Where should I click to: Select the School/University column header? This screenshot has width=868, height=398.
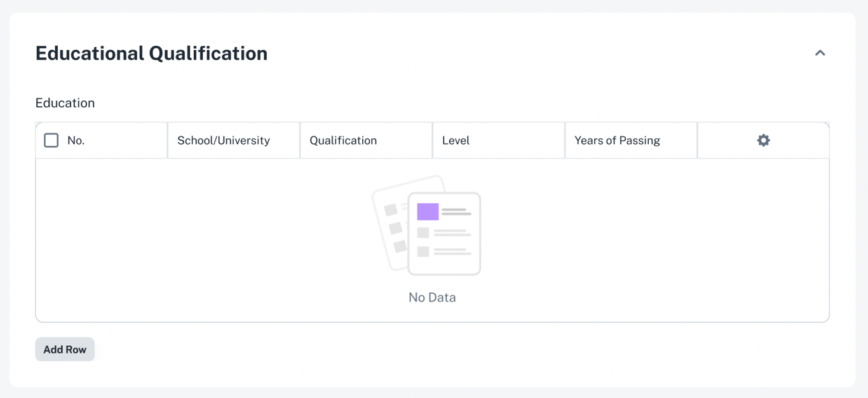(224, 141)
